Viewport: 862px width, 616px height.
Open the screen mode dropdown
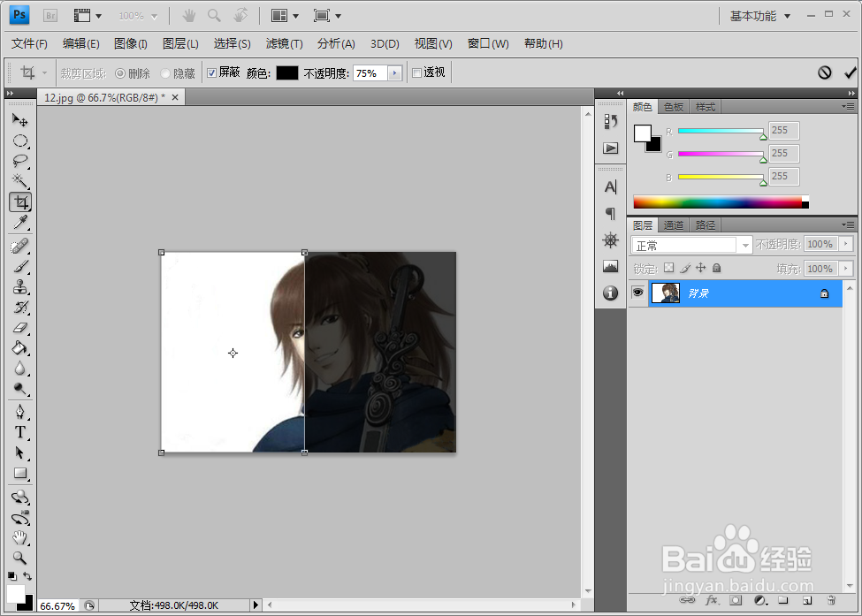coord(327,16)
